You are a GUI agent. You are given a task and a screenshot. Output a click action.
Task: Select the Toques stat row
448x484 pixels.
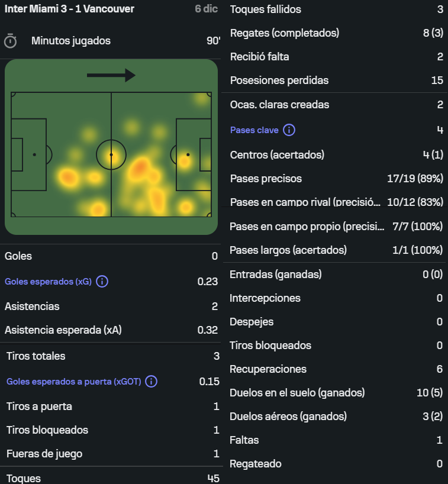111,478
